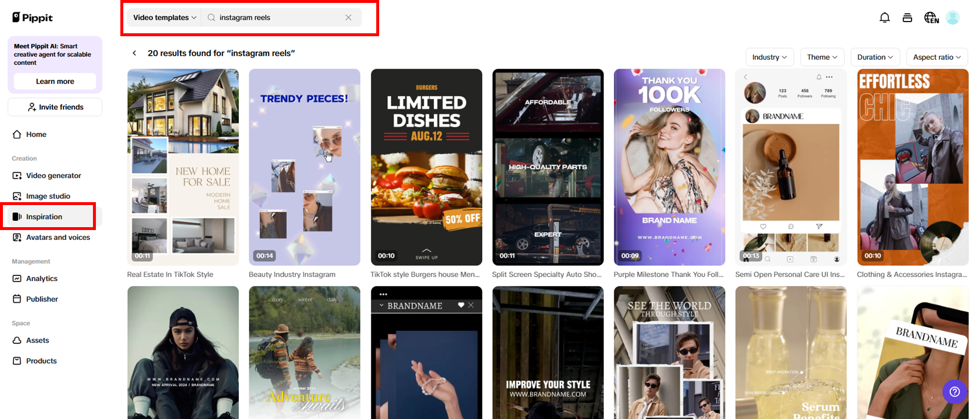Open the Publisher label
The height and width of the screenshot is (419, 980).
(42, 299)
